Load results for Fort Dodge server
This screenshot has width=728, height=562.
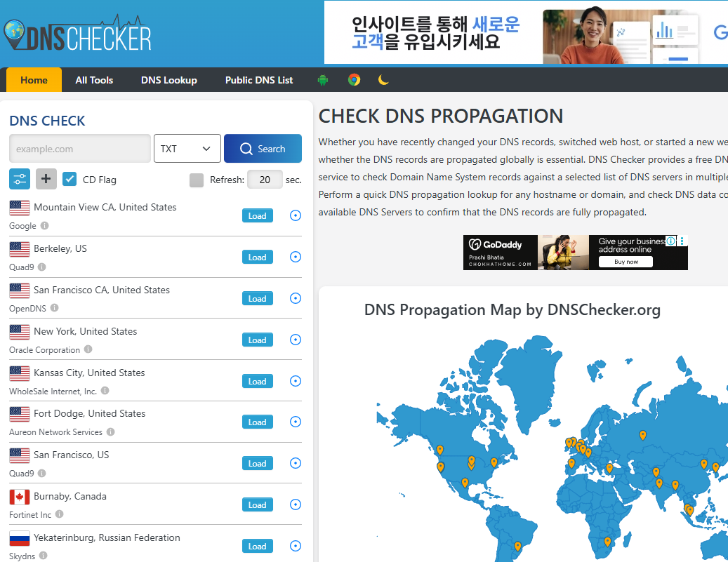pos(257,422)
